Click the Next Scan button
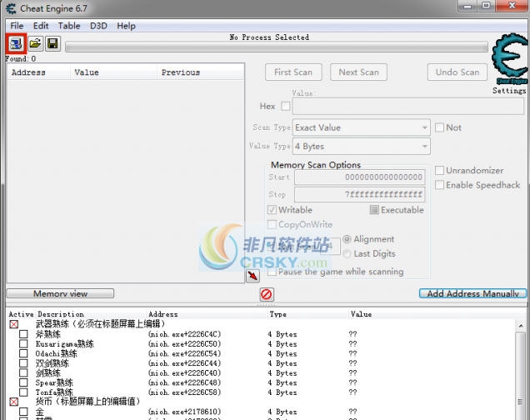 pos(358,72)
